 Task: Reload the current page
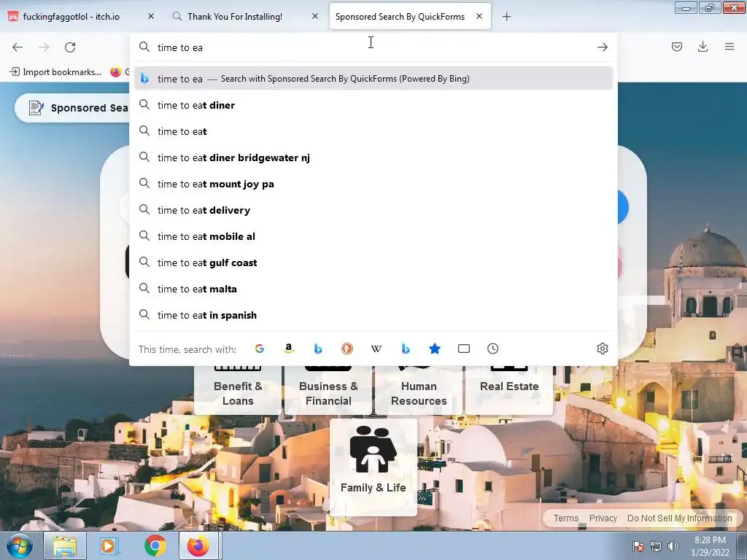(70, 47)
